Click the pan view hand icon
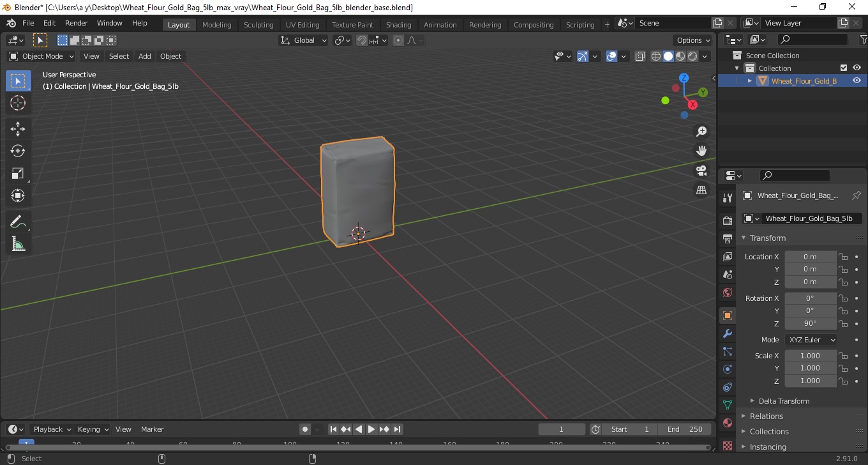The height and width of the screenshot is (465, 868). click(701, 151)
